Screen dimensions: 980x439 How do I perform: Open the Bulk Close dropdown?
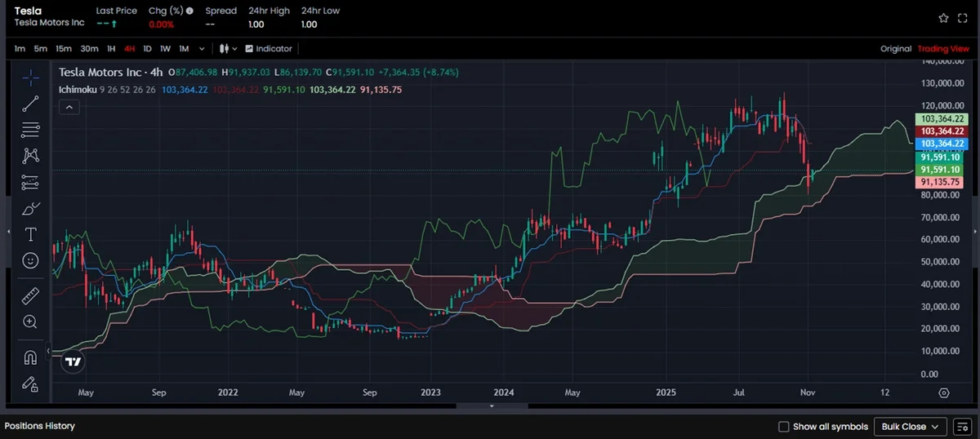[x=911, y=427]
